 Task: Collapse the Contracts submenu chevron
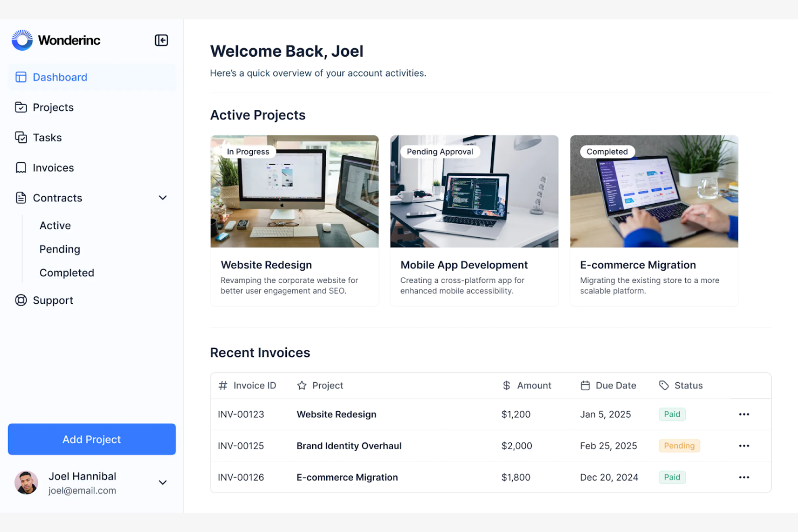click(x=162, y=198)
